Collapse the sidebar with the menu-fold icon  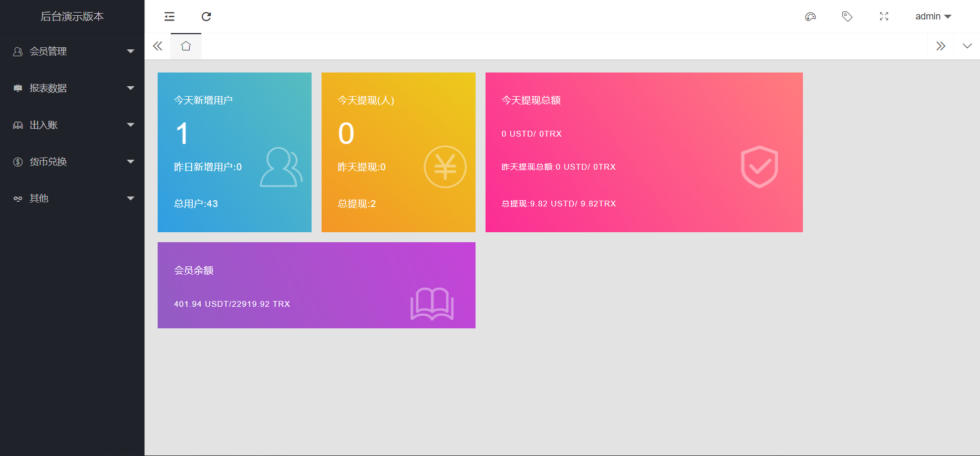[x=169, y=17]
